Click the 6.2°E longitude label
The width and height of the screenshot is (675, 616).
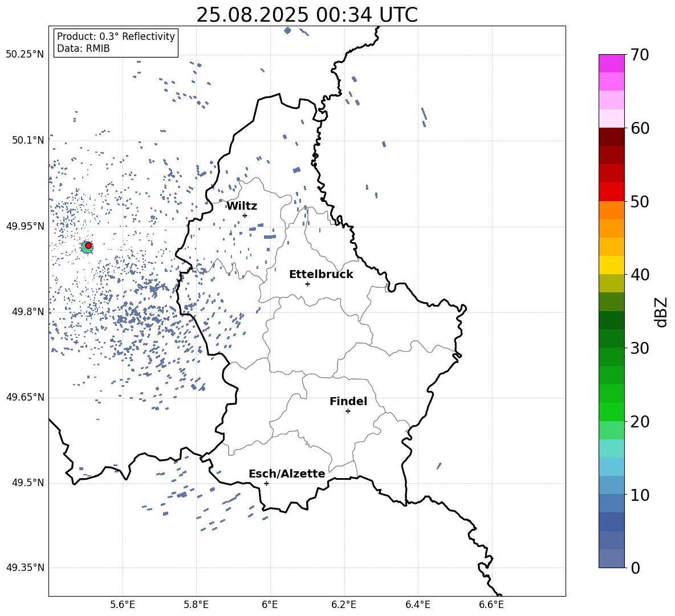point(344,605)
